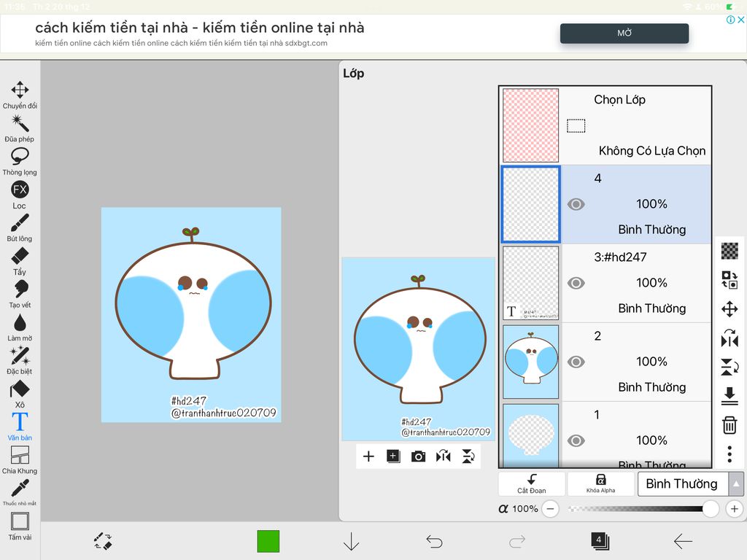Select the Tẩy eraser tool
The width and height of the screenshot is (747, 560).
pyautogui.click(x=20, y=261)
